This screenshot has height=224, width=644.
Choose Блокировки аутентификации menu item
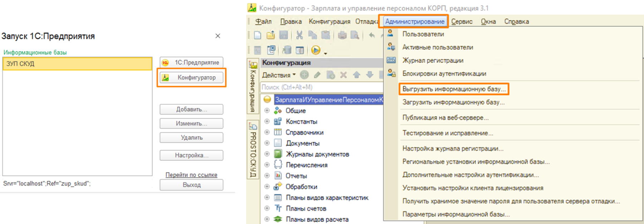[x=444, y=73]
